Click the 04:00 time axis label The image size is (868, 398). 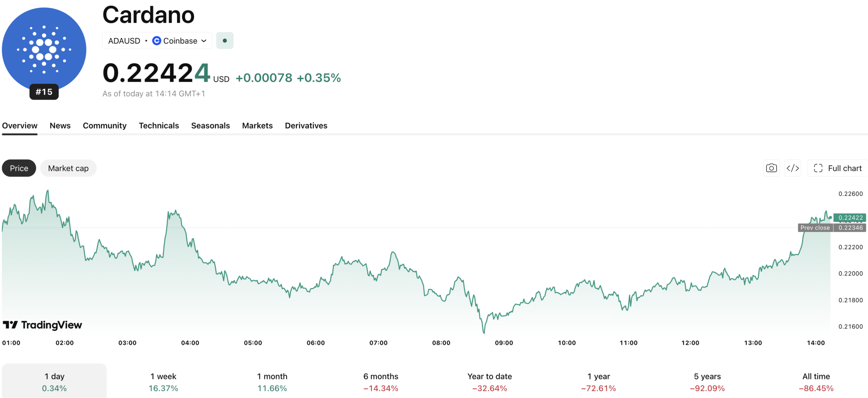tap(190, 343)
